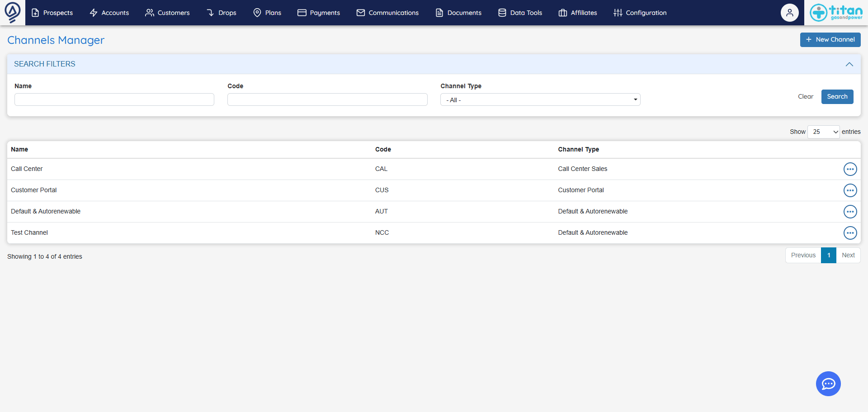Viewport: 868px width, 412px height.
Task: Click the Configuration sliders icon
Action: point(618,13)
